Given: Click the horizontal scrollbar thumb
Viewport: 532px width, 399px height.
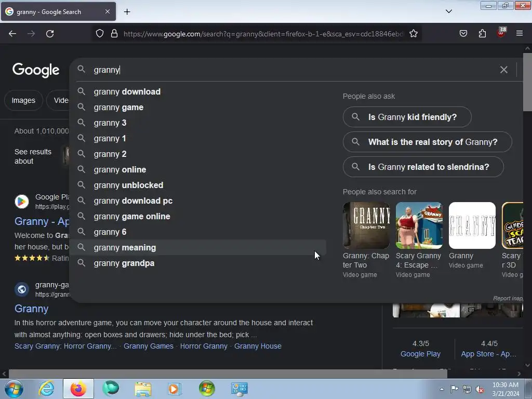Looking at the screenshot, I should (x=228, y=374).
